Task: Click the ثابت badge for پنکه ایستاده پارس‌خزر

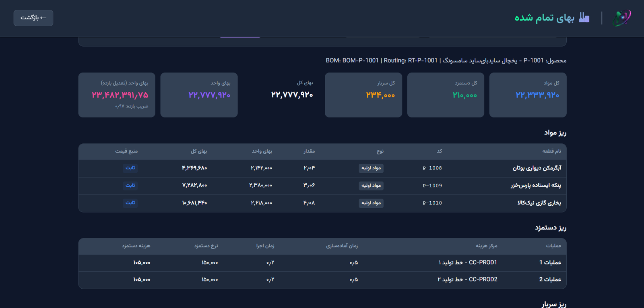Action: coord(130,186)
